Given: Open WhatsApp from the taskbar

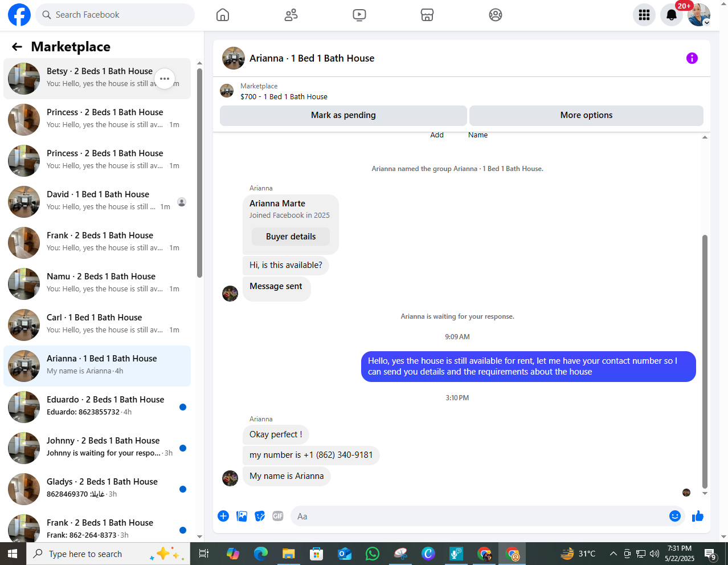Looking at the screenshot, I should pyautogui.click(x=373, y=554).
